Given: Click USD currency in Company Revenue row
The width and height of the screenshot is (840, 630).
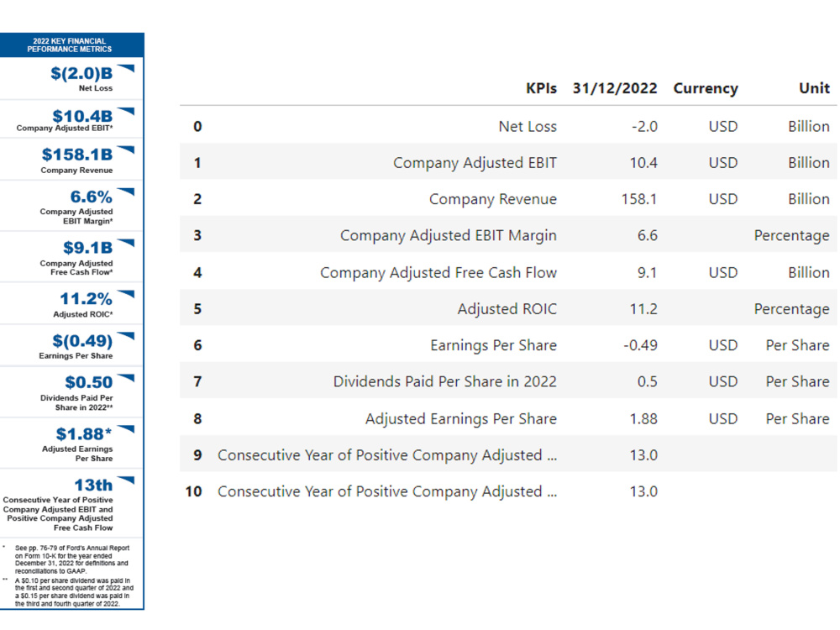Looking at the screenshot, I should click(x=723, y=199).
